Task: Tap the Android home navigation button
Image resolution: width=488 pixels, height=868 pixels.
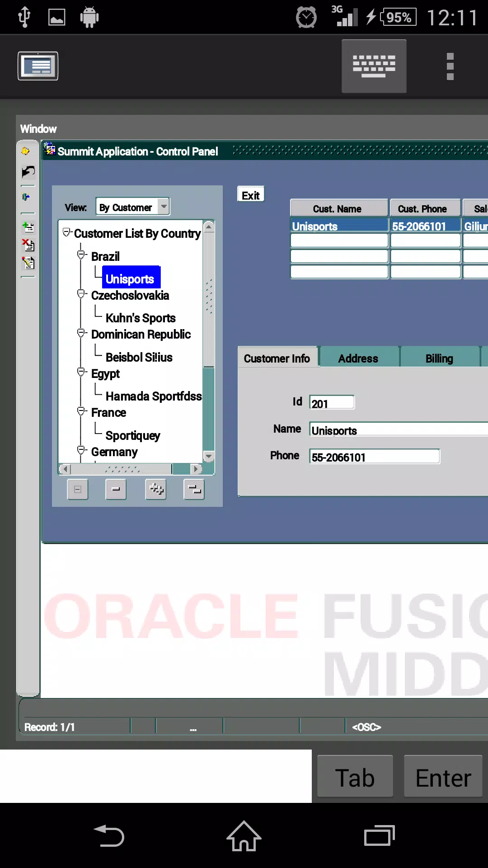Action: pyautogui.click(x=244, y=836)
